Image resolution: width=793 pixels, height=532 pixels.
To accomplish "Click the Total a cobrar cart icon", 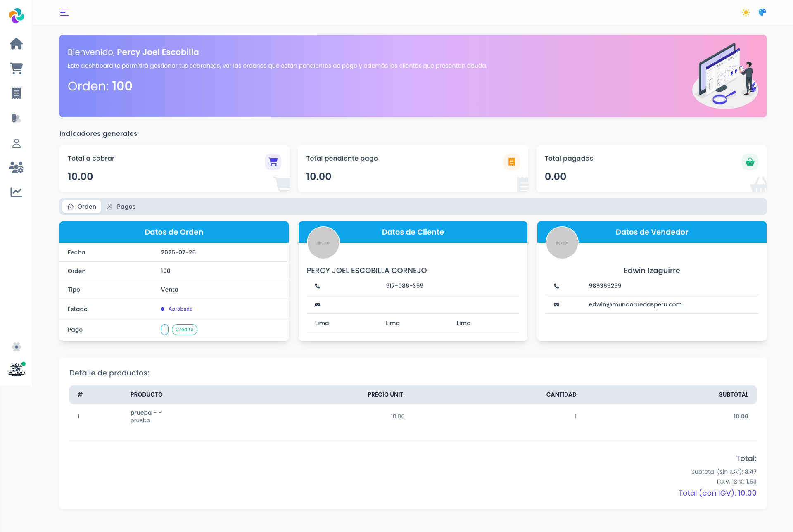I will point(273,162).
